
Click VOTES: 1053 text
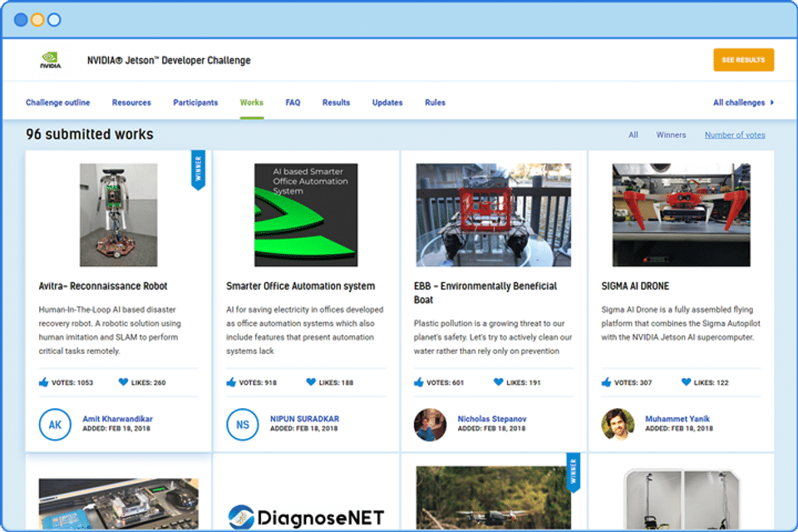[x=72, y=382]
